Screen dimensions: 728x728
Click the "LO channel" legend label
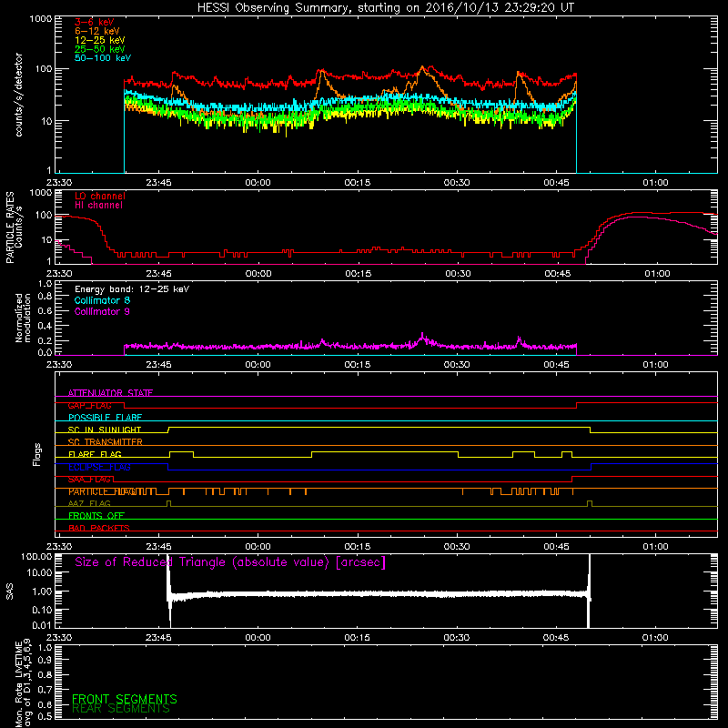point(100,196)
